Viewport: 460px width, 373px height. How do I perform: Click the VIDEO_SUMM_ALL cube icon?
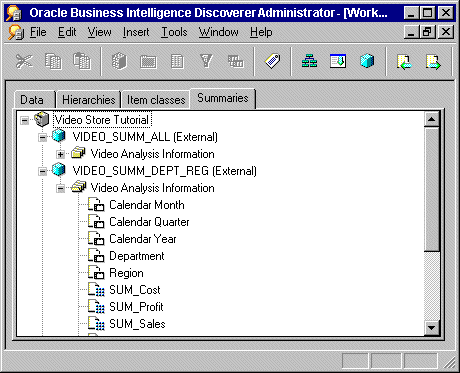(59, 136)
